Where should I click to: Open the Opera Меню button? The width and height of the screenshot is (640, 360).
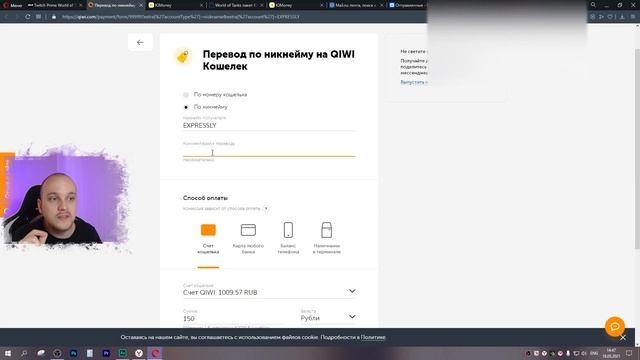tap(12, 5)
